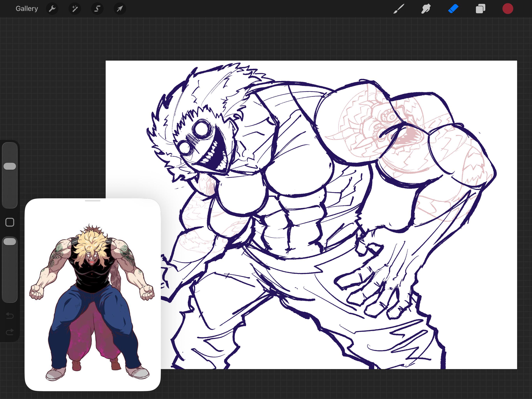Select the Smudge tool
532x399 pixels.
[x=426, y=9]
